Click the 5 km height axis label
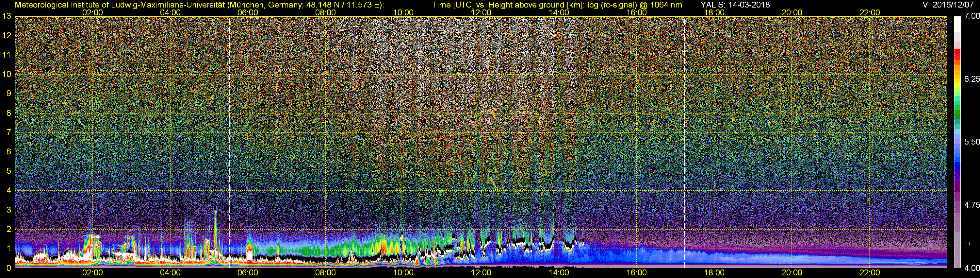The image size is (980, 278). click(9, 171)
